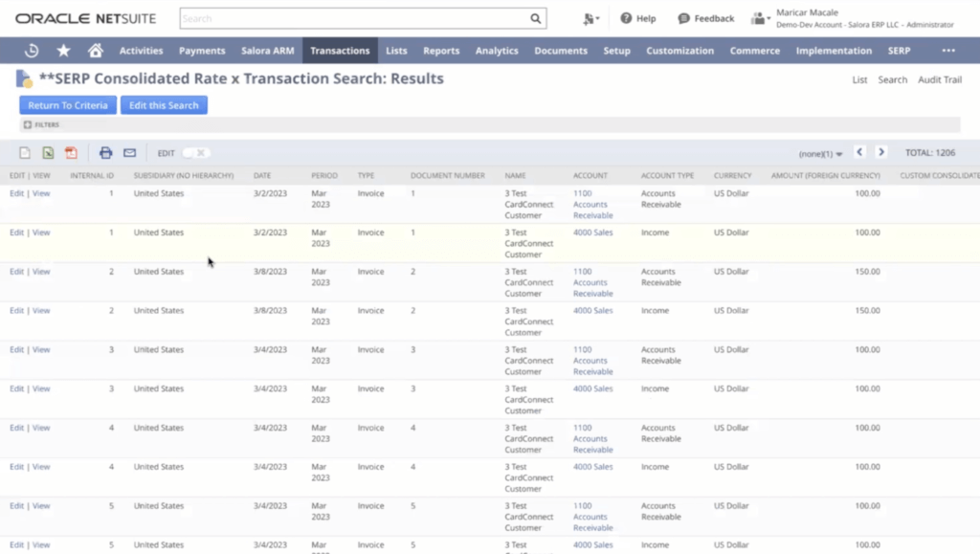The image size is (980, 554).
Task: Open the (none)(1) page range dropdown
Action: (820, 153)
